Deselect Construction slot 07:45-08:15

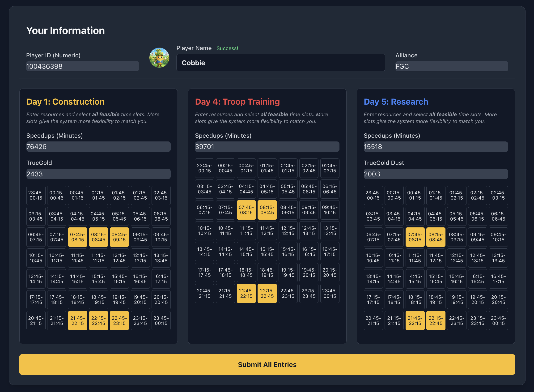(78, 237)
